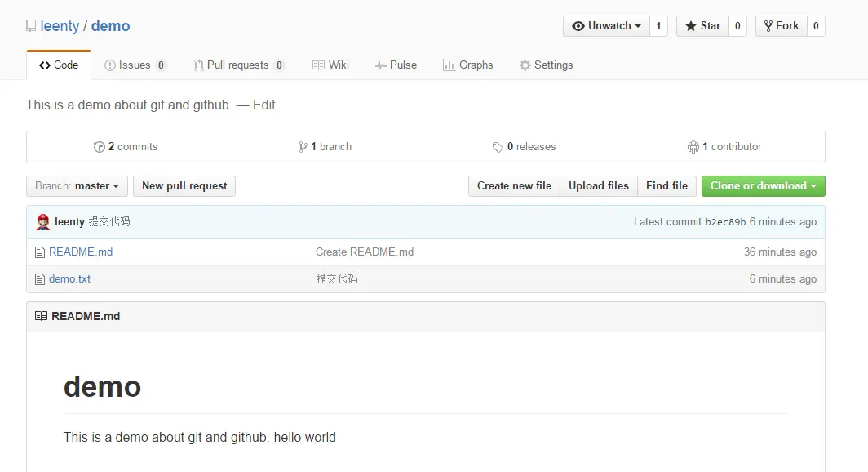868x472 pixels.
Task: Expand the Clone or download menu
Action: (764, 186)
